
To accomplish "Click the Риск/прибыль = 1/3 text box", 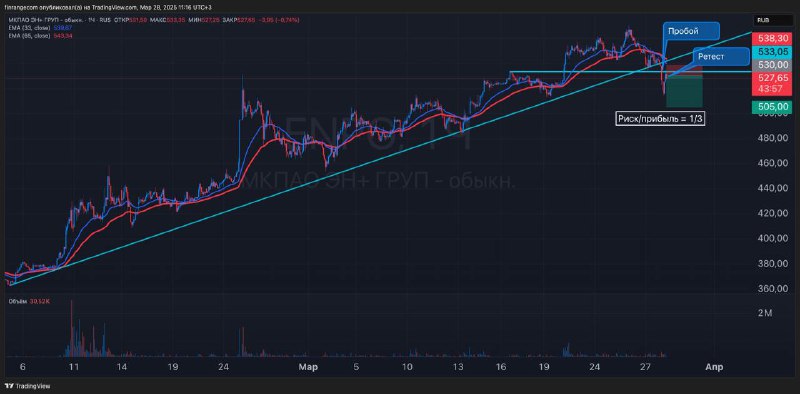I will (660, 119).
